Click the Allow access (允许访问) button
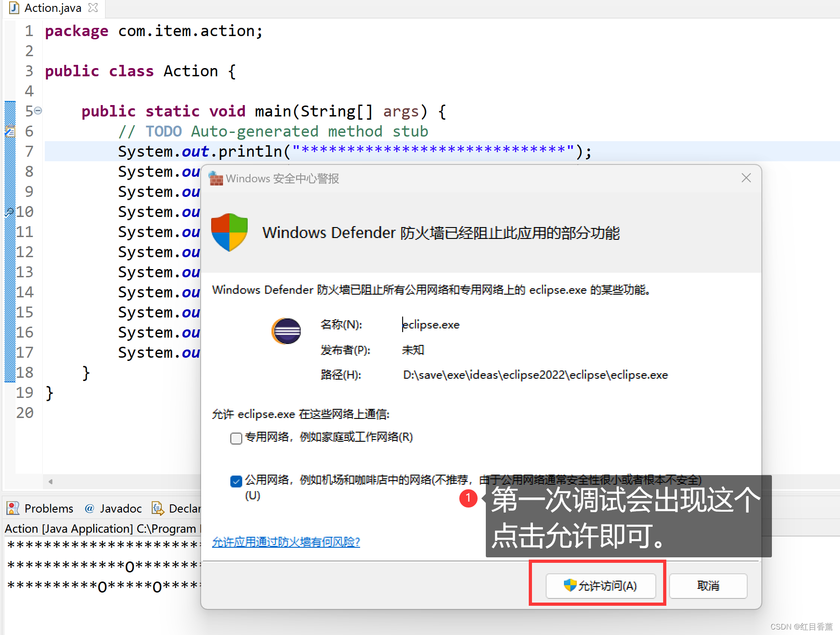 (601, 586)
